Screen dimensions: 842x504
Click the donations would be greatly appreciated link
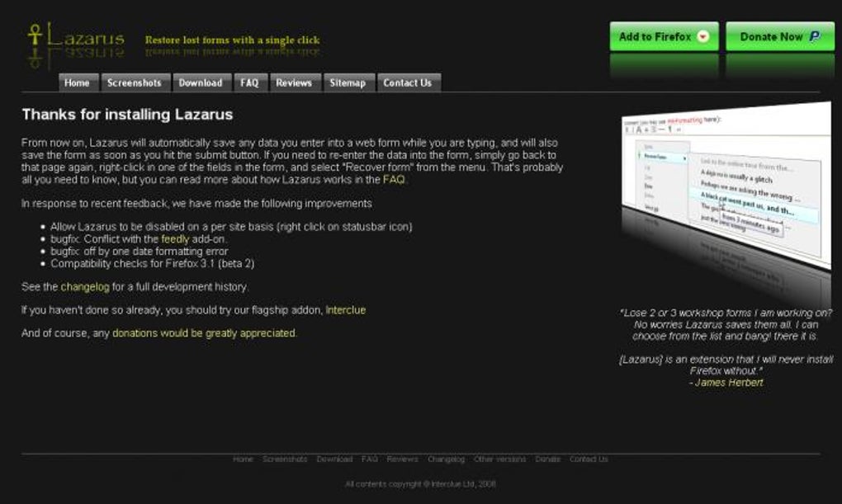[x=204, y=333]
